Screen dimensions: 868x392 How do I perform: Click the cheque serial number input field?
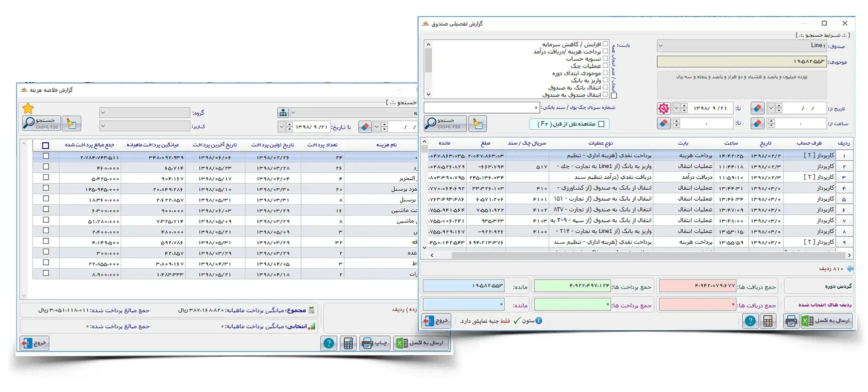pyautogui.click(x=481, y=108)
